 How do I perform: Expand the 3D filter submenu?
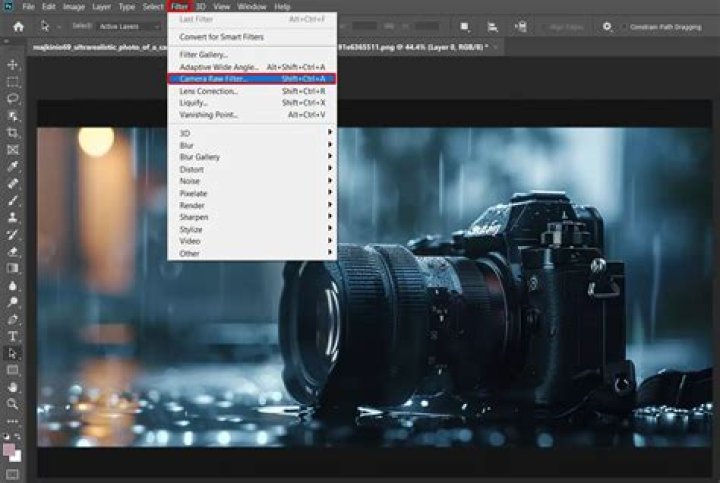click(x=252, y=133)
